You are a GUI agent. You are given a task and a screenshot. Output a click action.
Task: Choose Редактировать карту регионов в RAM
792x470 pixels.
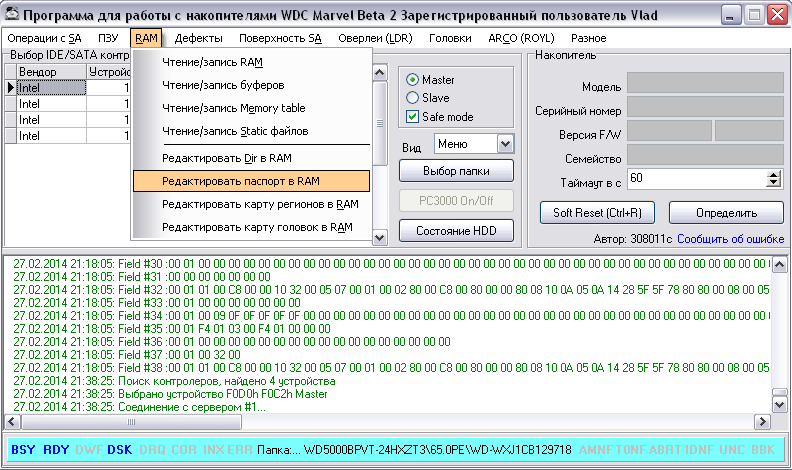click(252, 204)
